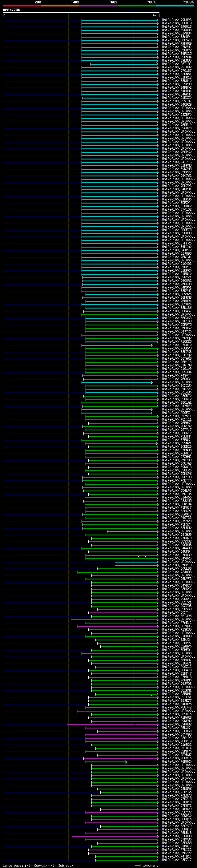Select hit UniRef100_Q5KM94
Viewport: 197px width, 868px height.
177,301
